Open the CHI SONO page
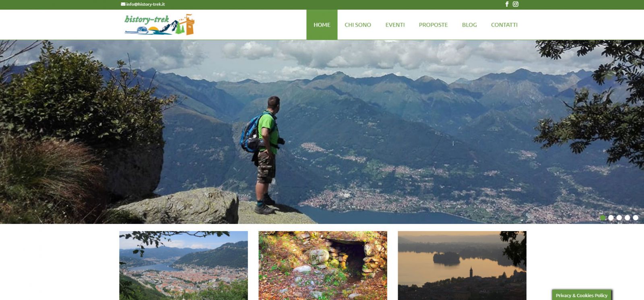 [358, 25]
